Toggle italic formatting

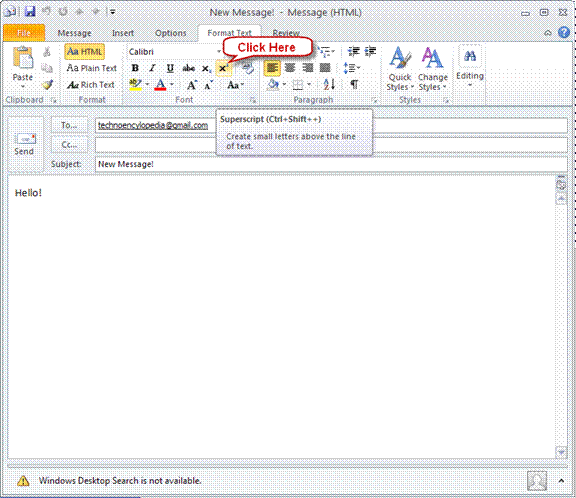pos(152,68)
